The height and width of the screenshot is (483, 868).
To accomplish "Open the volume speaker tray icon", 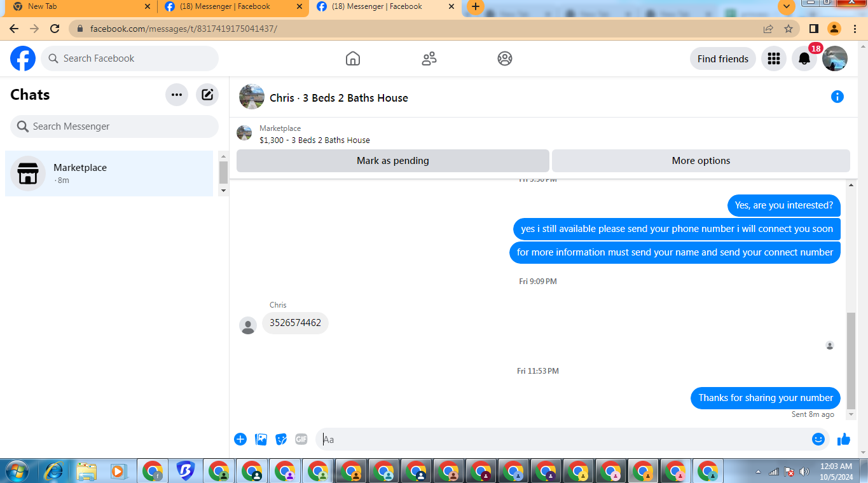I will (804, 472).
